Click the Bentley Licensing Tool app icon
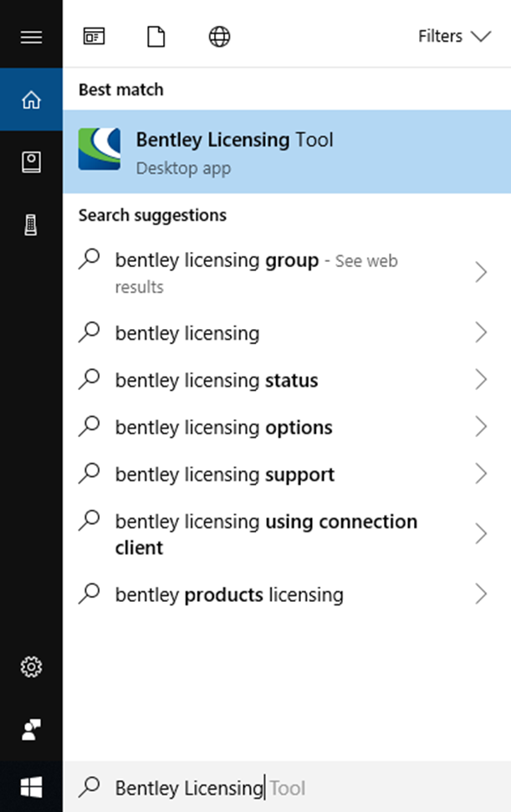This screenshot has width=511, height=812. click(100, 150)
